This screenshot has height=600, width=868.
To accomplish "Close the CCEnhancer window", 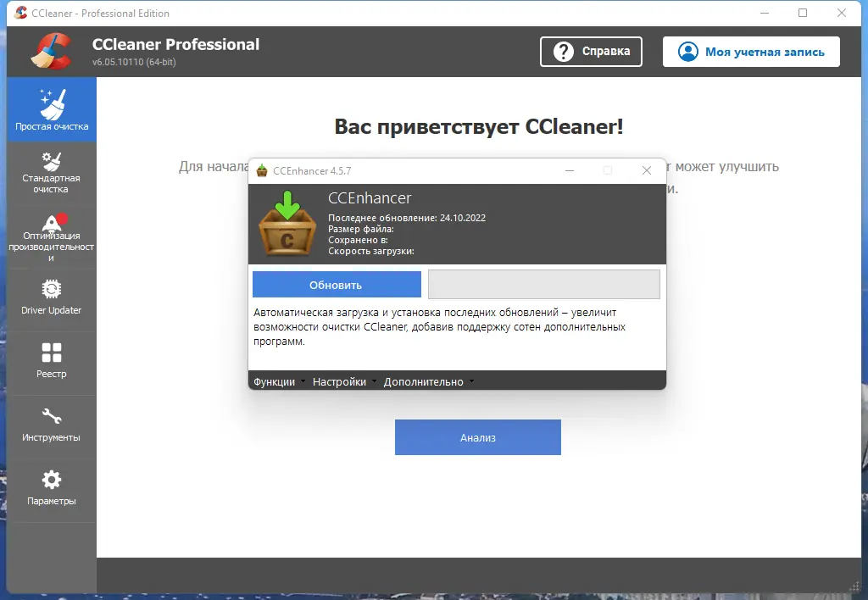I will (x=647, y=170).
